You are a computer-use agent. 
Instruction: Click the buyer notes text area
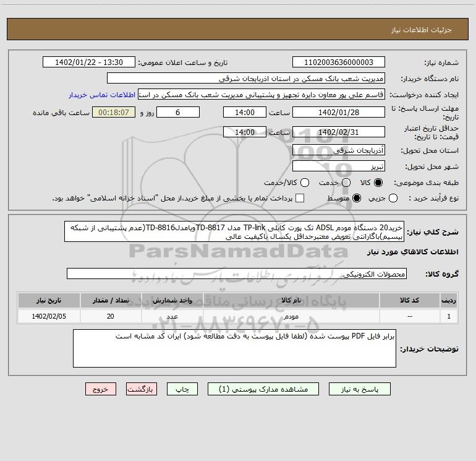(x=234, y=348)
